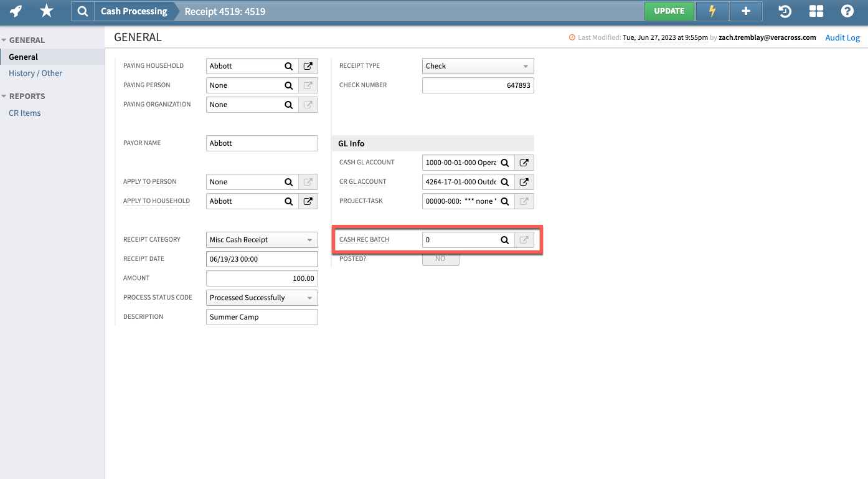Screen dimensions: 868x479
Task: Open the CR Items report
Action: (x=24, y=113)
